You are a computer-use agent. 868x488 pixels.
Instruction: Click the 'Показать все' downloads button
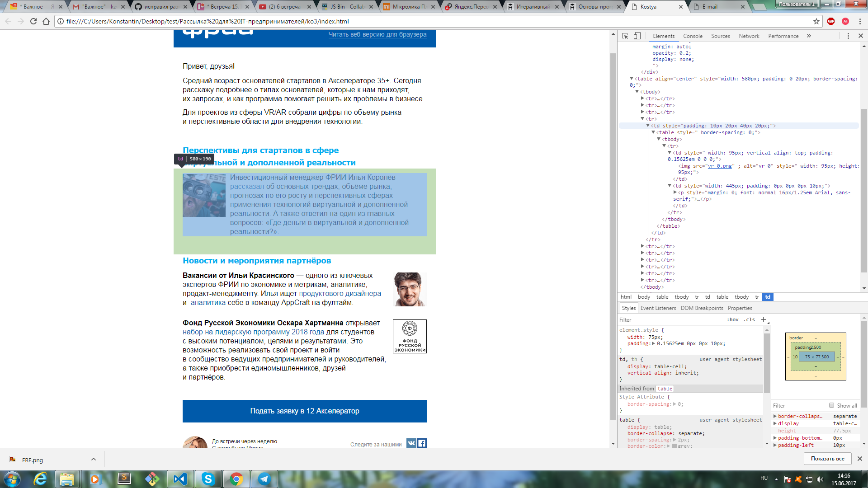(827, 459)
